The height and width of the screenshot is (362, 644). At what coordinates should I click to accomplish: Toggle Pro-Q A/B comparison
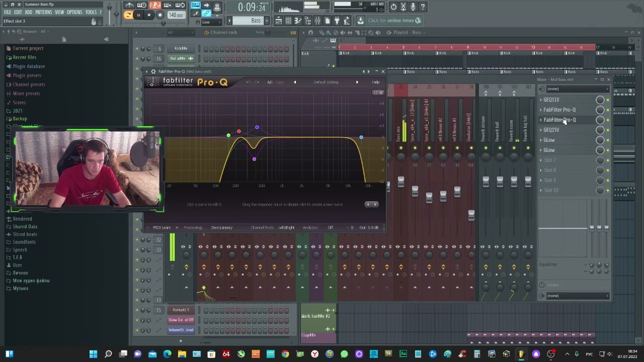click(x=270, y=82)
